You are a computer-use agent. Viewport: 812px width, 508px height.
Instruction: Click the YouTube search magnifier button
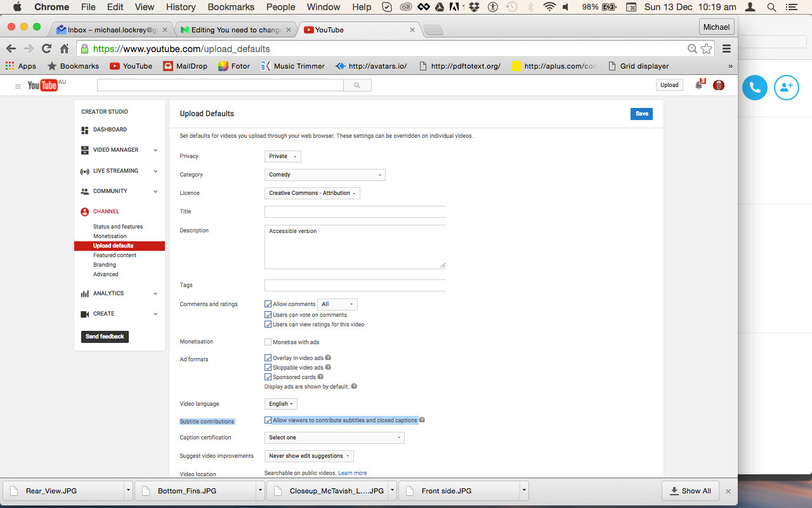(357, 85)
